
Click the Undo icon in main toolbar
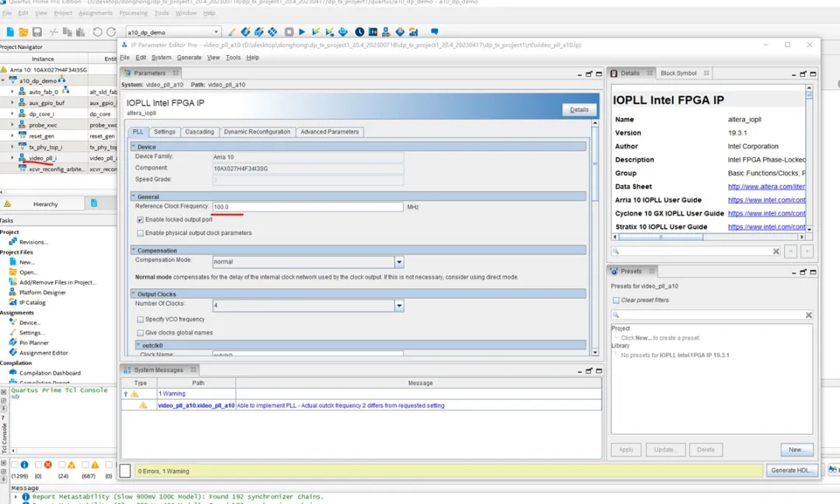(x=97, y=32)
